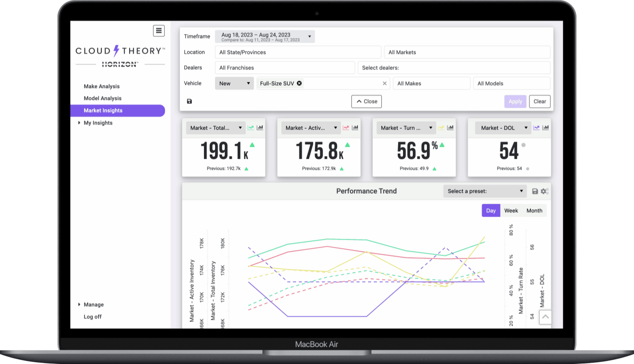Show bar chart for Market - Active card

click(x=355, y=128)
